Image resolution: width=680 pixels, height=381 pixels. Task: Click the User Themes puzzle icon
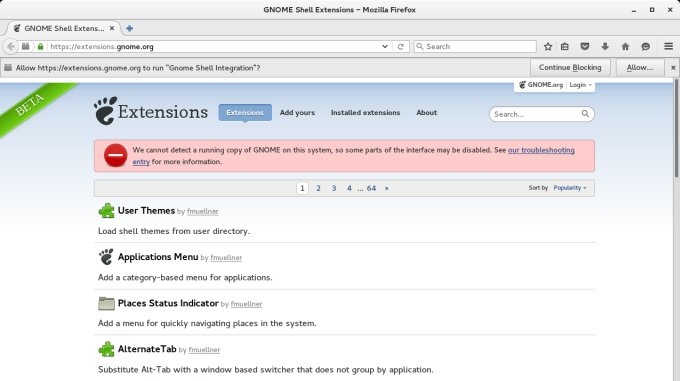(x=106, y=211)
